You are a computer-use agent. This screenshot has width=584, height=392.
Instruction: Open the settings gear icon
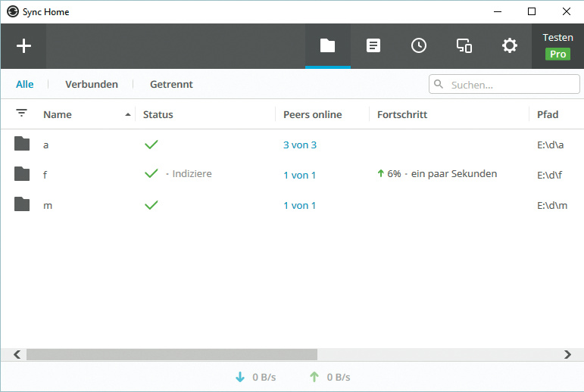coord(510,46)
